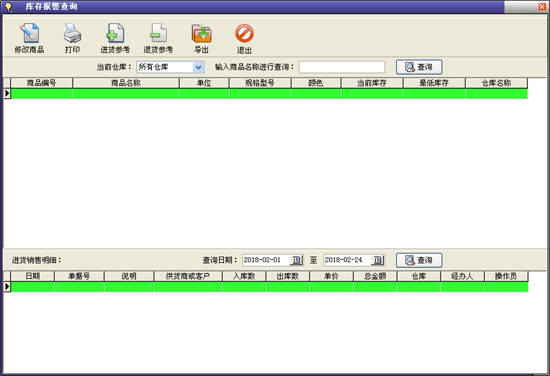This screenshot has height=376, width=550.
Task: Click the 最低库存 column header
Action: pyautogui.click(x=434, y=83)
